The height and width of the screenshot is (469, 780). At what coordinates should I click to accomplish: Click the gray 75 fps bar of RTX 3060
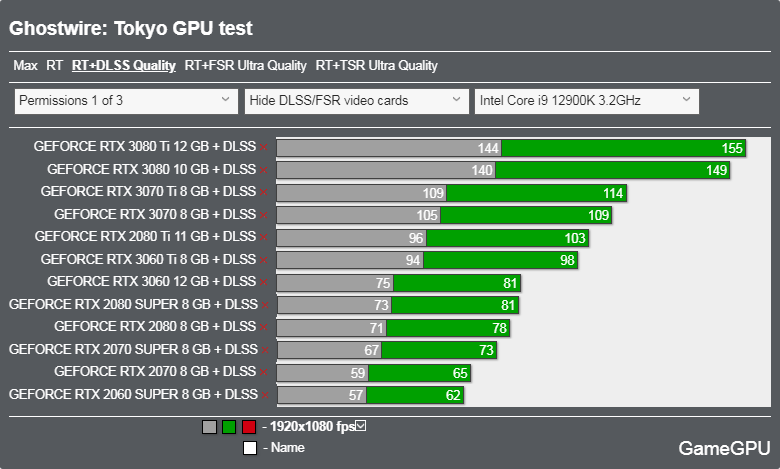335,283
